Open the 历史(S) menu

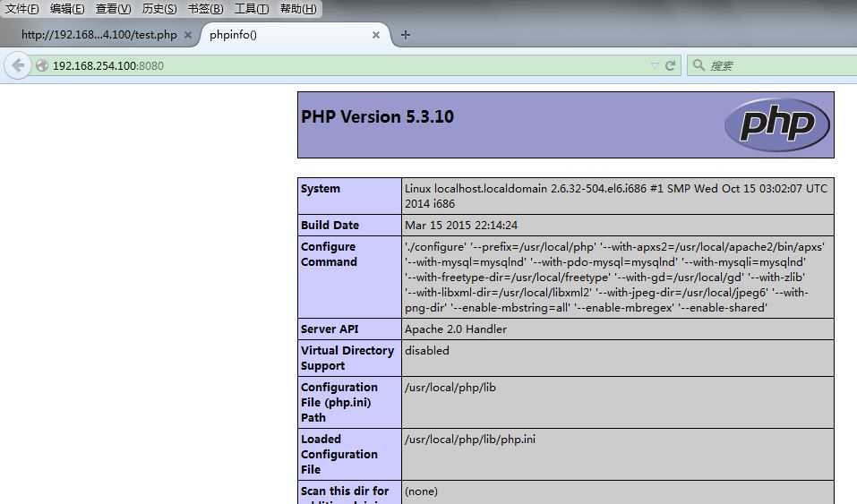coord(159,9)
